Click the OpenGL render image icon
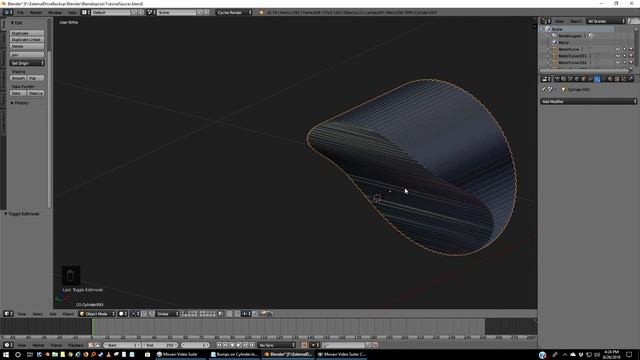The width and height of the screenshot is (640, 360). [263, 313]
